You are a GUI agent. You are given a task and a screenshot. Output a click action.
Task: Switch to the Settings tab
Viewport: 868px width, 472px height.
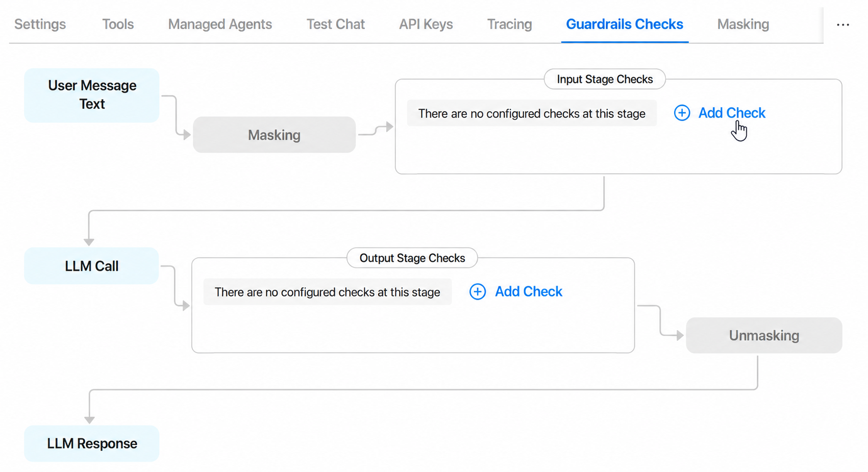[40, 24]
